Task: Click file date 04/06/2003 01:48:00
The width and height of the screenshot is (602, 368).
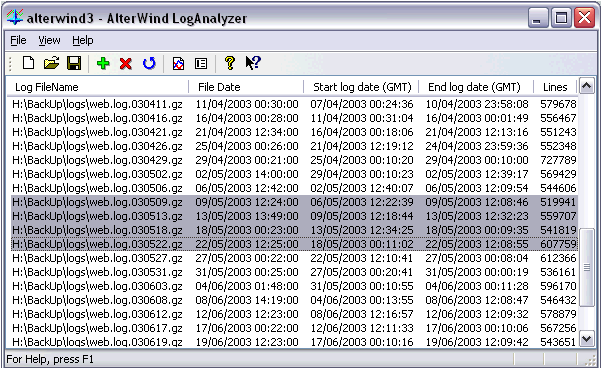Action: click(247, 286)
